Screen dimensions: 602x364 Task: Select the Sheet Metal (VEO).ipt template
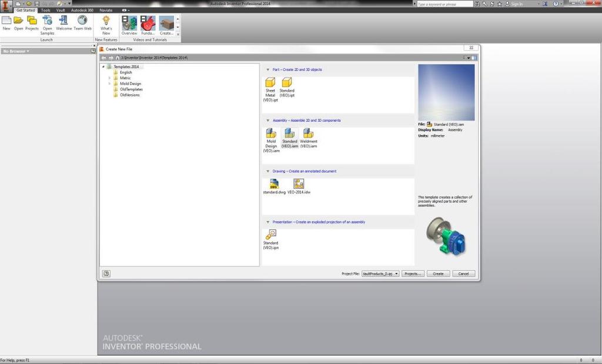(270, 89)
